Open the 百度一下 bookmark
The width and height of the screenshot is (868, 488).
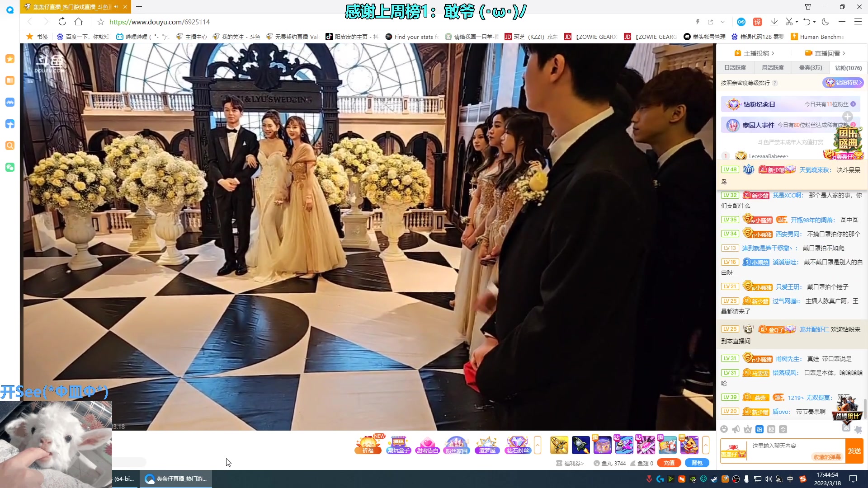point(83,37)
